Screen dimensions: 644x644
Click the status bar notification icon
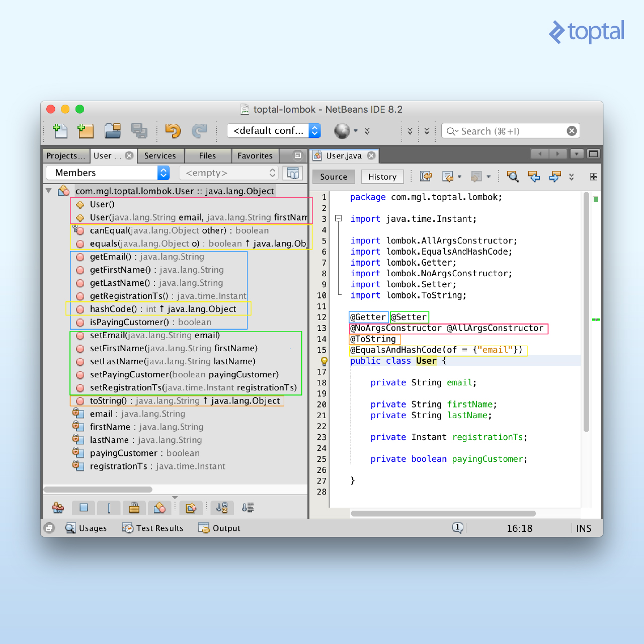(x=457, y=528)
